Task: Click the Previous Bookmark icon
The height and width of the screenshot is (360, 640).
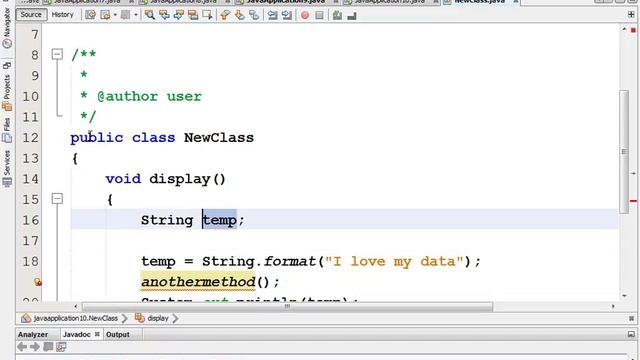Action: point(225,16)
